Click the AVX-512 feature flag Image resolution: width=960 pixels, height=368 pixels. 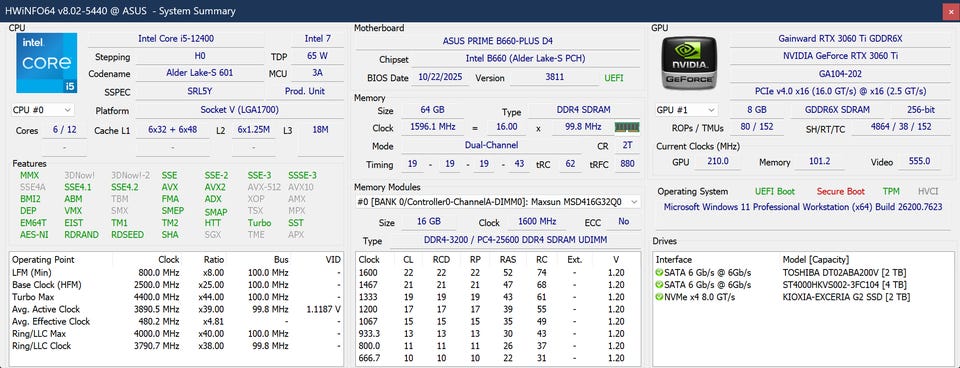click(264, 187)
